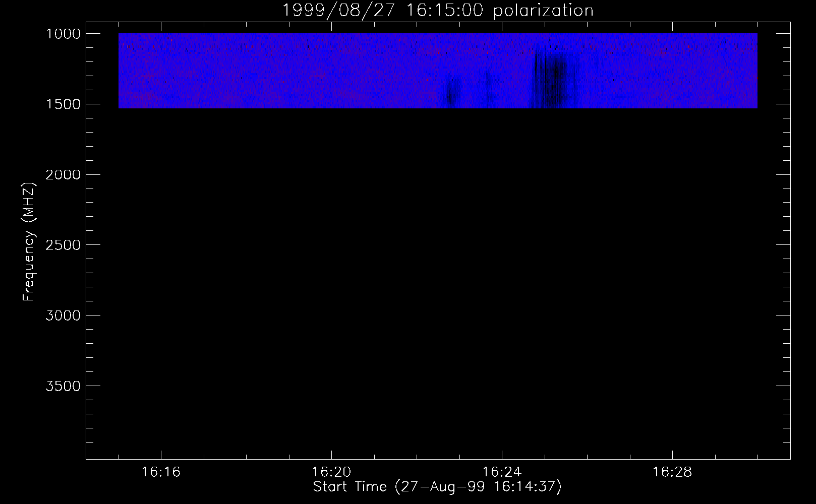Click the 3000 frequency tick label
Screen dimensions: 816x504
pyautogui.click(x=63, y=316)
